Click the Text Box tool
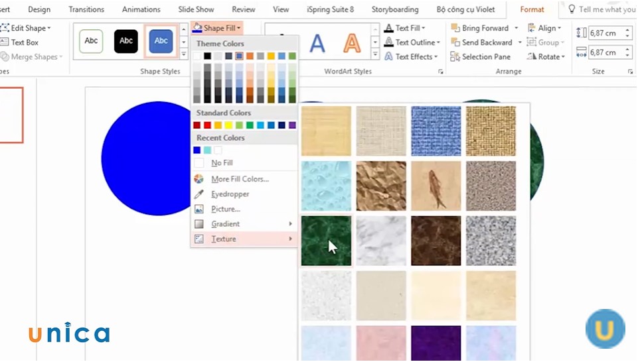 24,42
